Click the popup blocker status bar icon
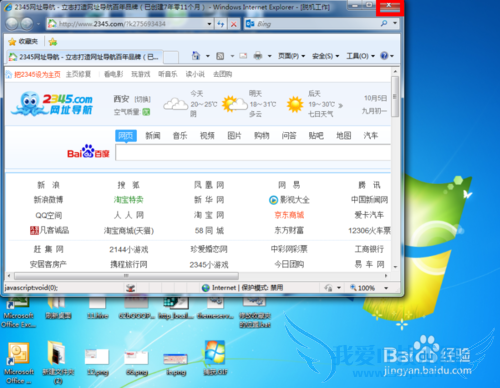Screen dimensions: 500x388 pos(131,288)
